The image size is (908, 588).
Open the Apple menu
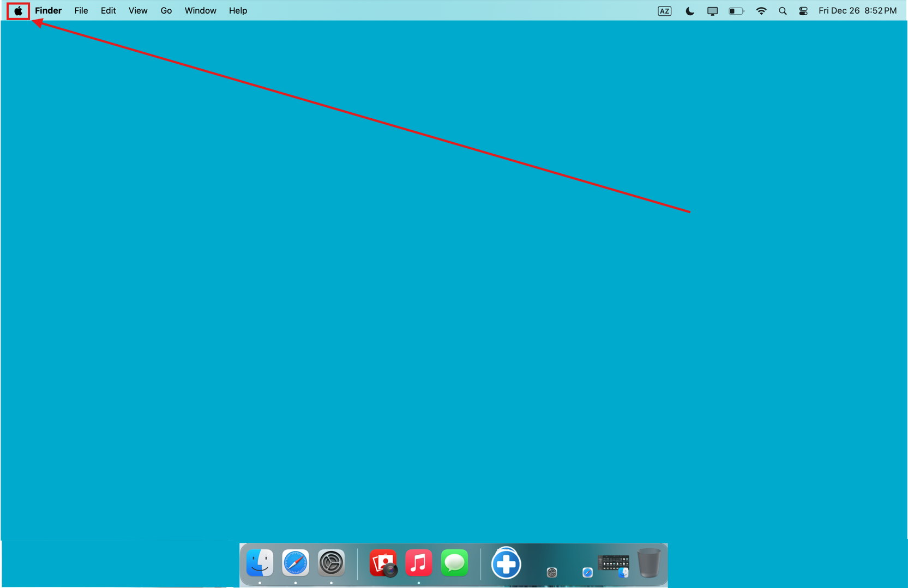18,11
